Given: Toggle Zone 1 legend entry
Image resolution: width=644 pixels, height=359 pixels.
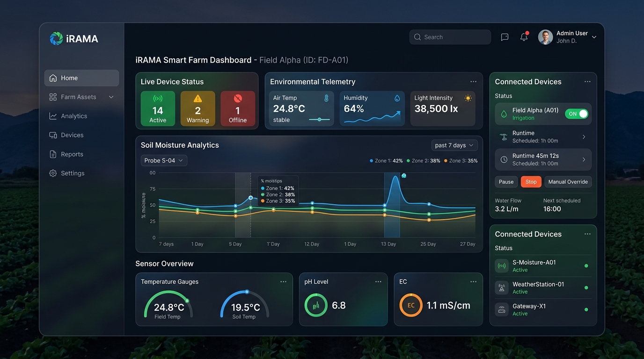Looking at the screenshot, I should pos(386,161).
